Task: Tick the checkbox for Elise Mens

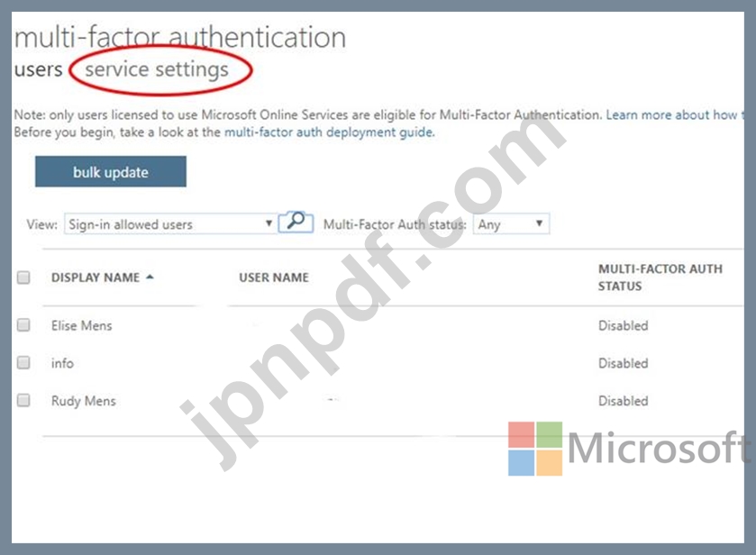Action: 23,325
